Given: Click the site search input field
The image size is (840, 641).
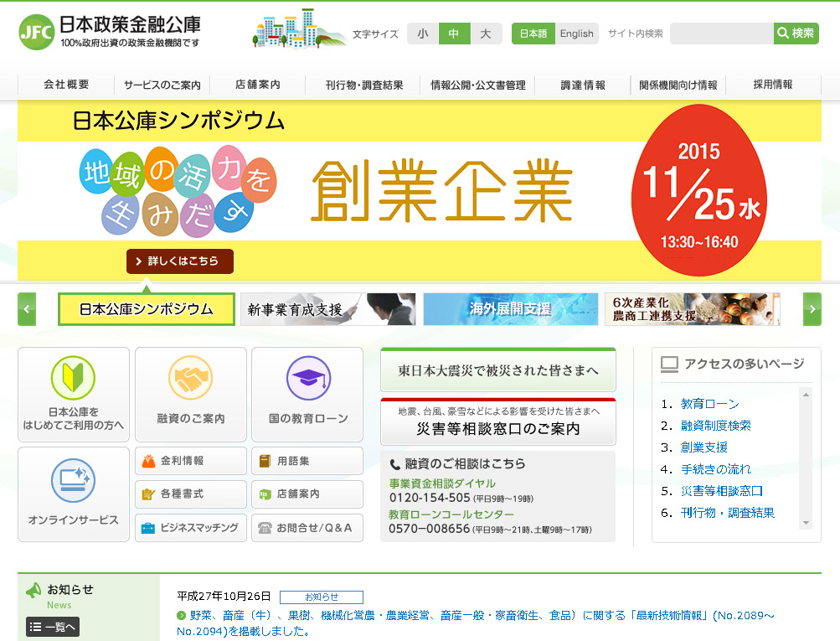Looking at the screenshot, I should coord(722,34).
